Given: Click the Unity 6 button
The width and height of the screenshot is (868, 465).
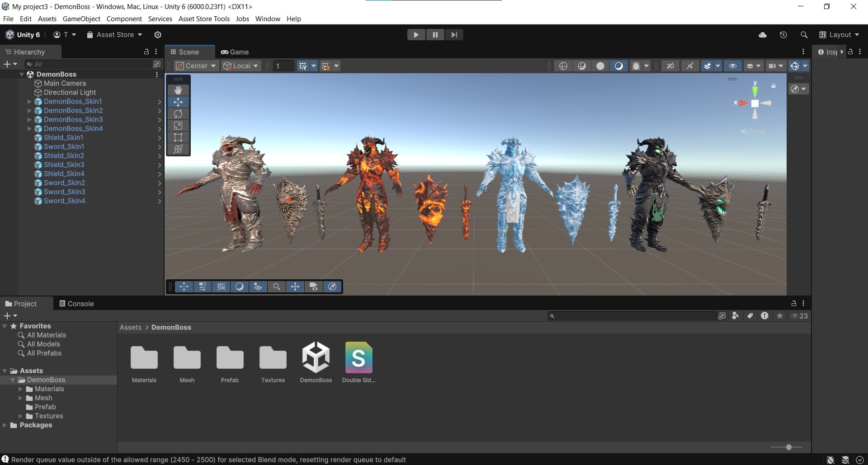Looking at the screenshot, I should coord(23,35).
